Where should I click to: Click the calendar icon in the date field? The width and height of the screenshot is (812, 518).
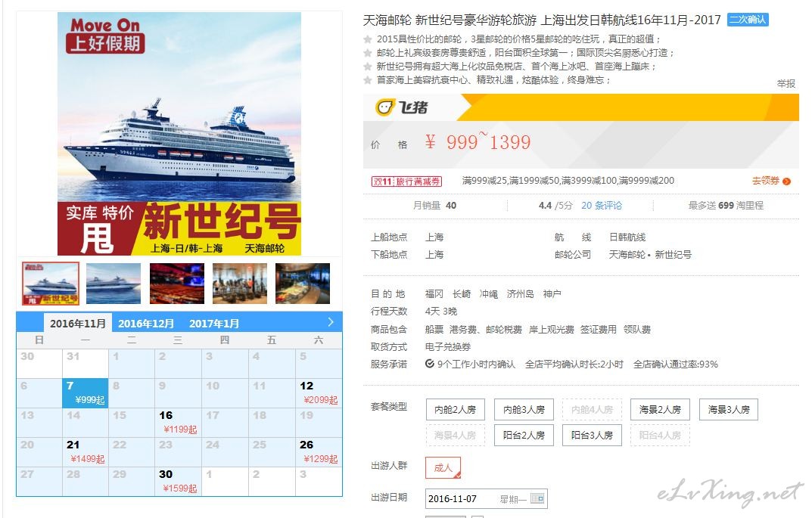[x=537, y=499]
